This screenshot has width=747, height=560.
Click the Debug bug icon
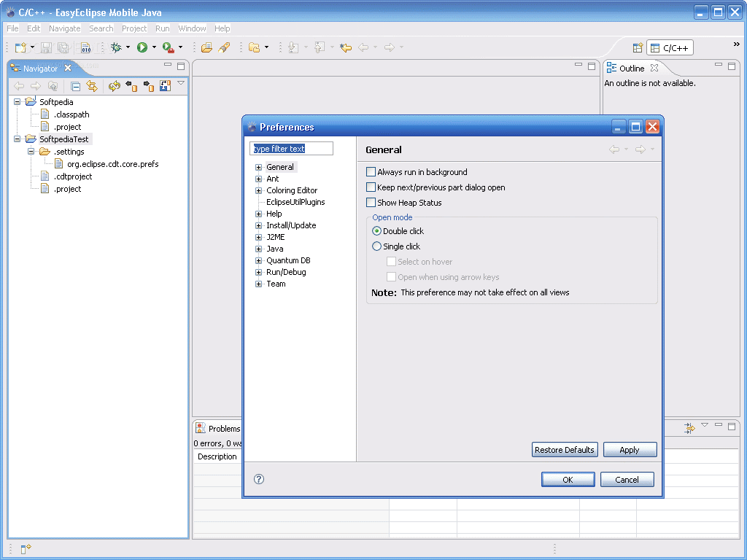(x=116, y=47)
